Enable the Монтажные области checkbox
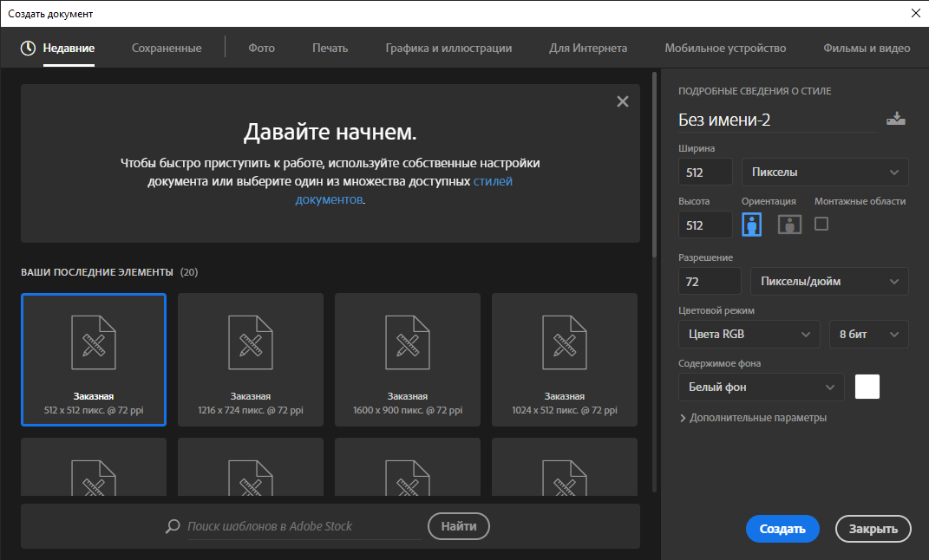Image resolution: width=929 pixels, height=560 pixels. tap(821, 224)
